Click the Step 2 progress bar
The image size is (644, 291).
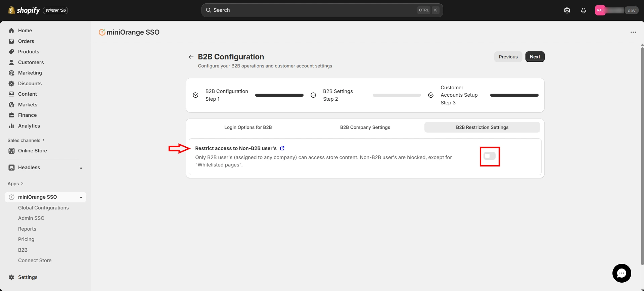(397, 95)
